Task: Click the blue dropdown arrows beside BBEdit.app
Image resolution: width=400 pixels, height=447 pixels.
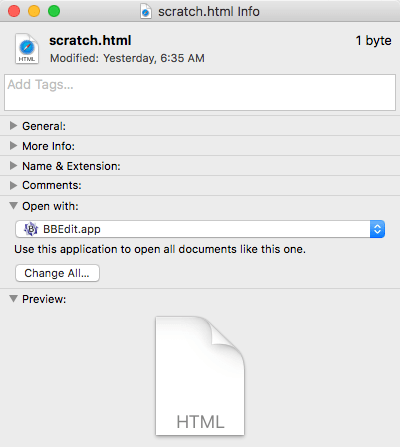Action: [x=377, y=229]
